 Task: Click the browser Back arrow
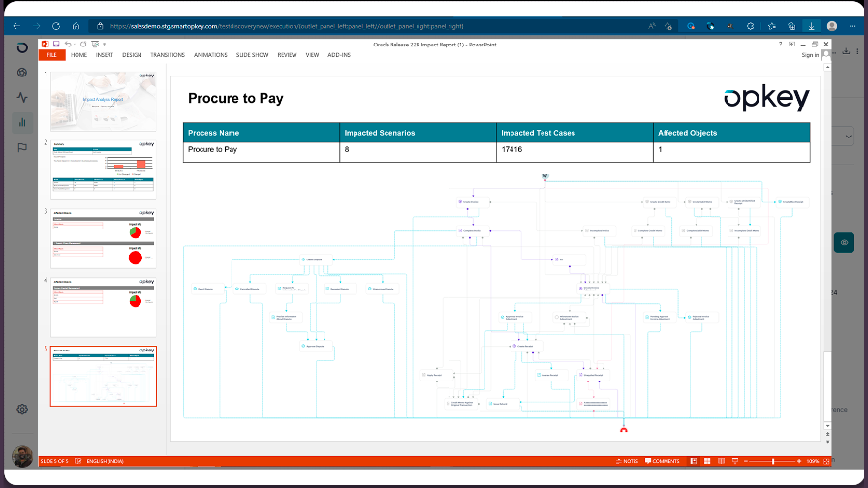pos(16,26)
